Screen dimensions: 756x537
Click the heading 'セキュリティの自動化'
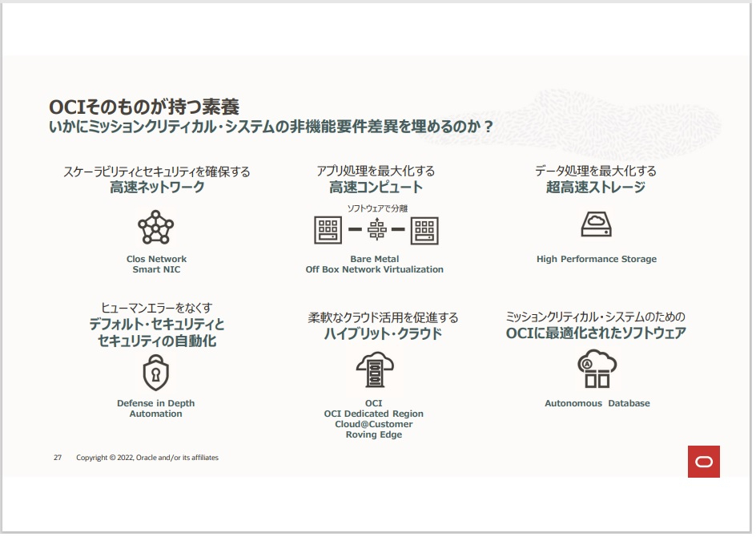point(158,342)
